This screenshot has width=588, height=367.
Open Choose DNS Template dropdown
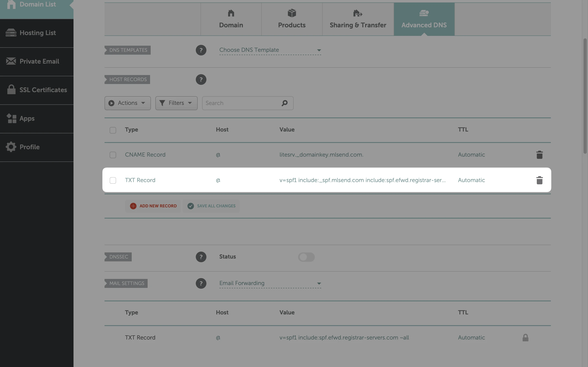point(270,50)
